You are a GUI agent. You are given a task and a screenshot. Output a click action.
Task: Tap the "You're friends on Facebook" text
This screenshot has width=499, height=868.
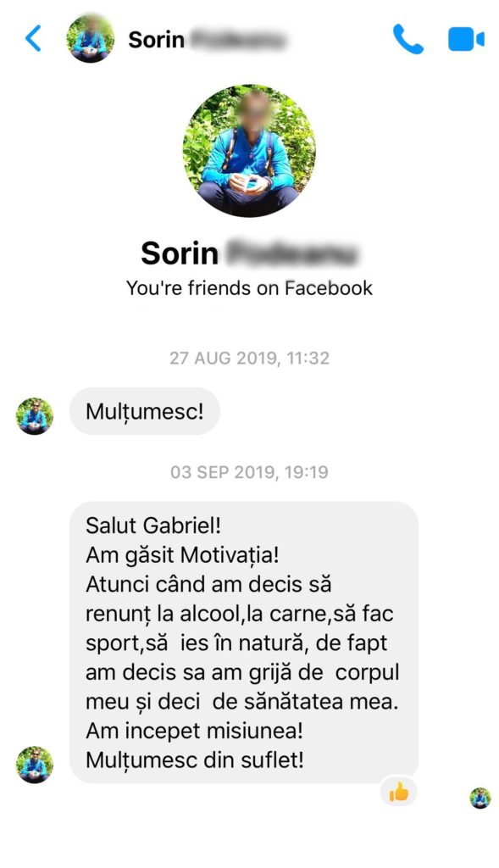[x=249, y=288]
